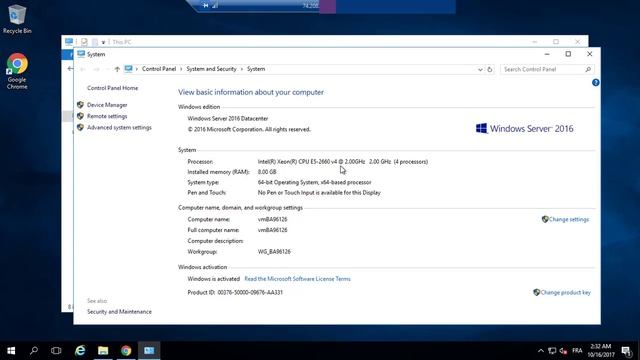
Task: Click the taskbar search magnifier
Action: pos(34,351)
